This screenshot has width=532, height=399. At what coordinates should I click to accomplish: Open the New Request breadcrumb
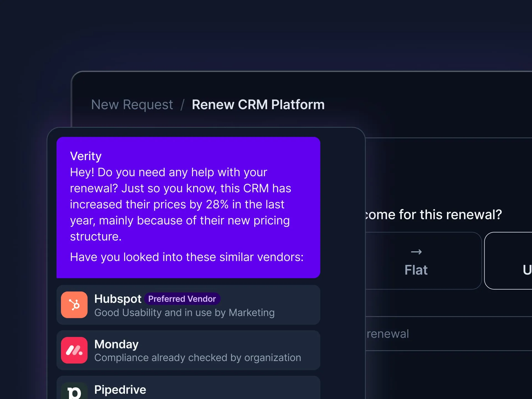pos(132,105)
